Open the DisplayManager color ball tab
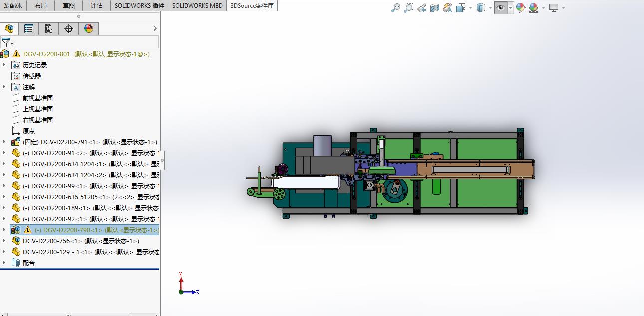Screen dimensions: 644x316 [x=89, y=29]
